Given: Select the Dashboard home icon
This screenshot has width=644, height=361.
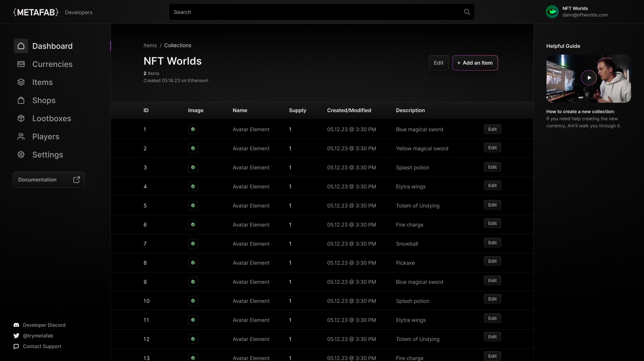Looking at the screenshot, I should click(x=21, y=46).
